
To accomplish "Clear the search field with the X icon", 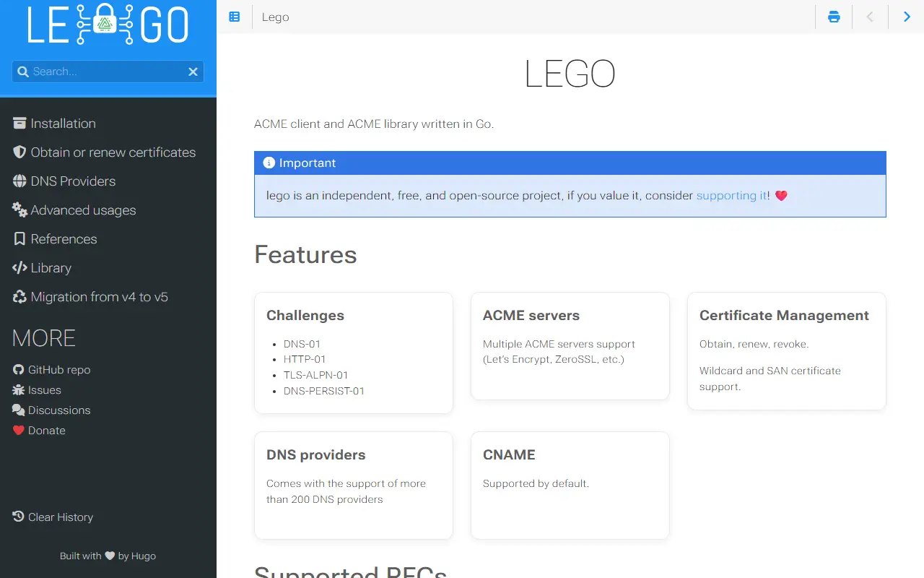I will pyautogui.click(x=193, y=72).
